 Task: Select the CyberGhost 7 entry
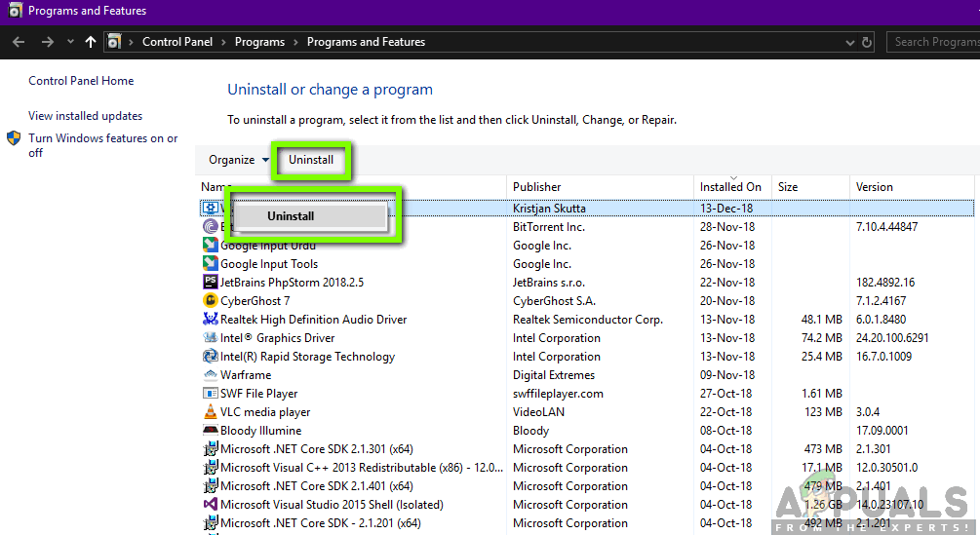255,301
